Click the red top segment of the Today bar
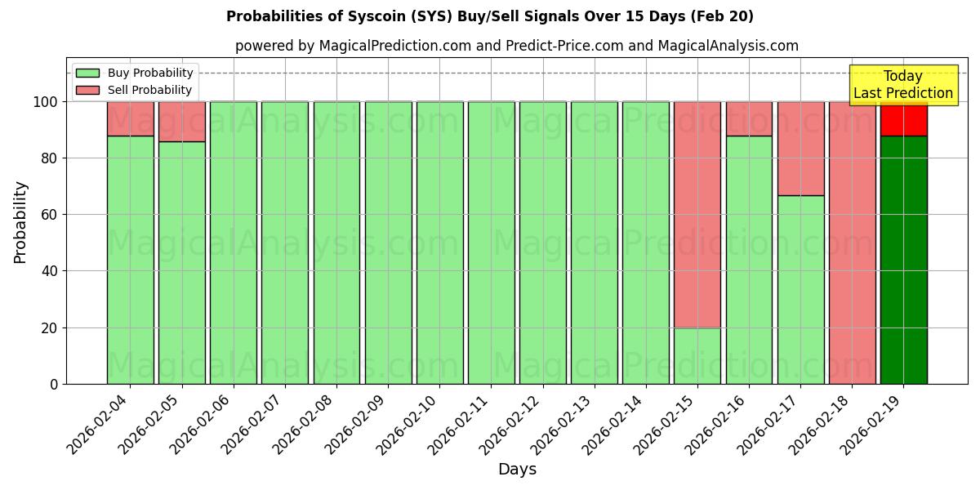Viewport: 980px width, 490px height. (x=904, y=118)
